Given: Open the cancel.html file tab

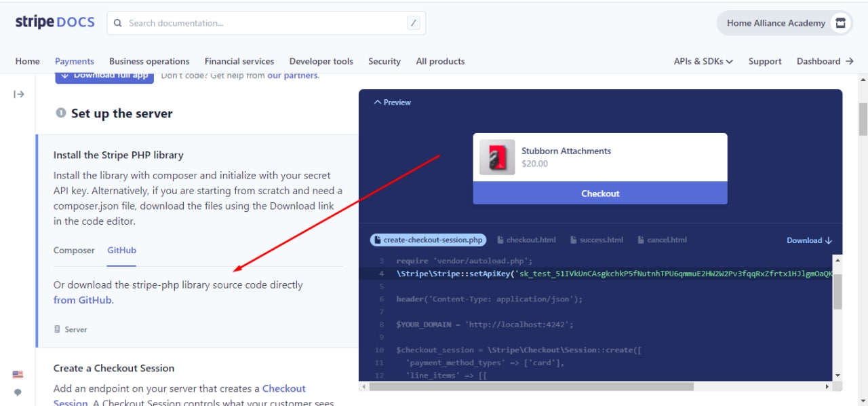Looking at the screenshot, I should 662,240.
